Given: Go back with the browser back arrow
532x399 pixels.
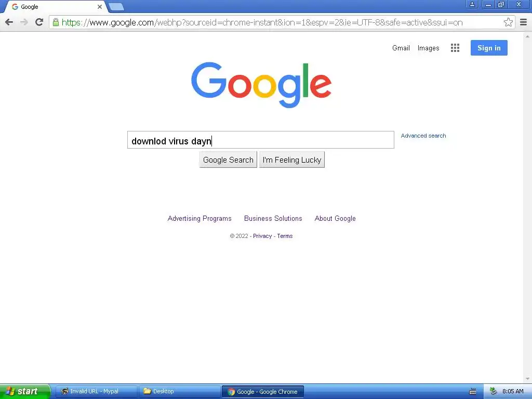Looking at the screenshot, I should tap(9, 22).
